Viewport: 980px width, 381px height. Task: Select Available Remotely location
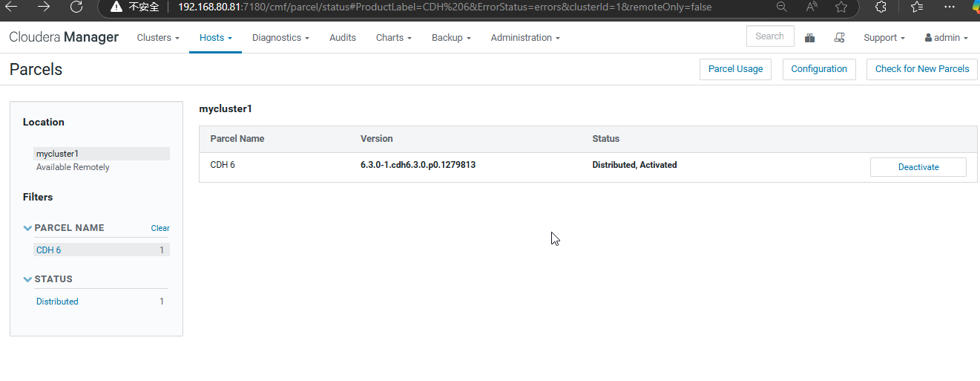[73, 168]
